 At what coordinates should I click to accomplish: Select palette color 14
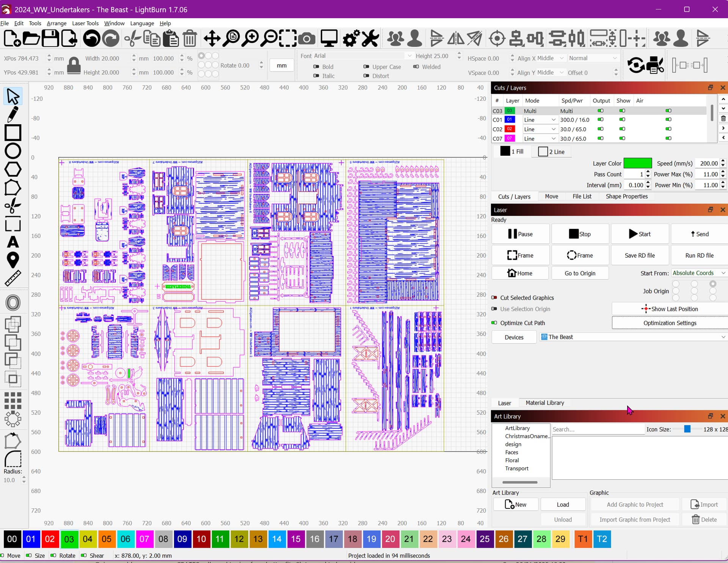pyautogui.click(x=277, y=539)
